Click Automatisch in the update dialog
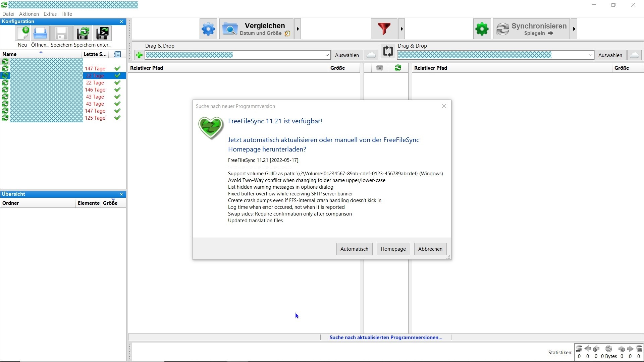Image resolution: width=644 pixels, height=362 pixels. (x=354, y=249)
